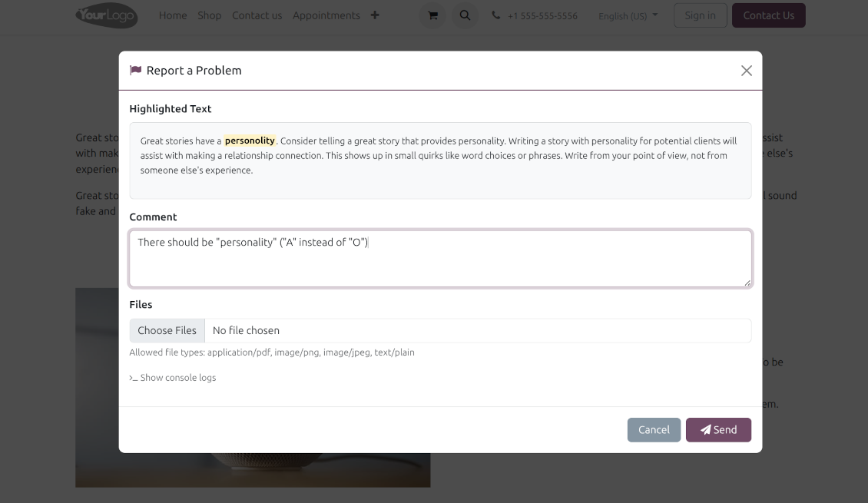Click the YourLogo brand logo
The width and height of the screenshot is (868, 503).
tap(106, 15)
